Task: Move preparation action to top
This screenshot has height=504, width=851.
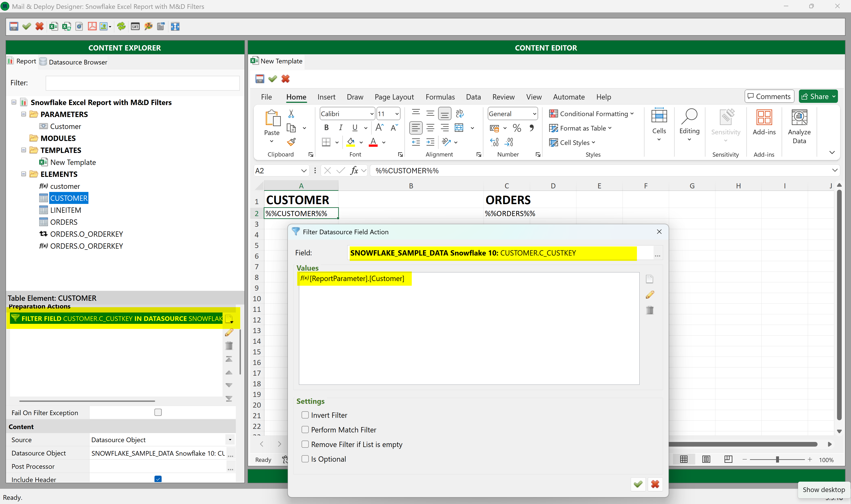Action: coord(229,359)
